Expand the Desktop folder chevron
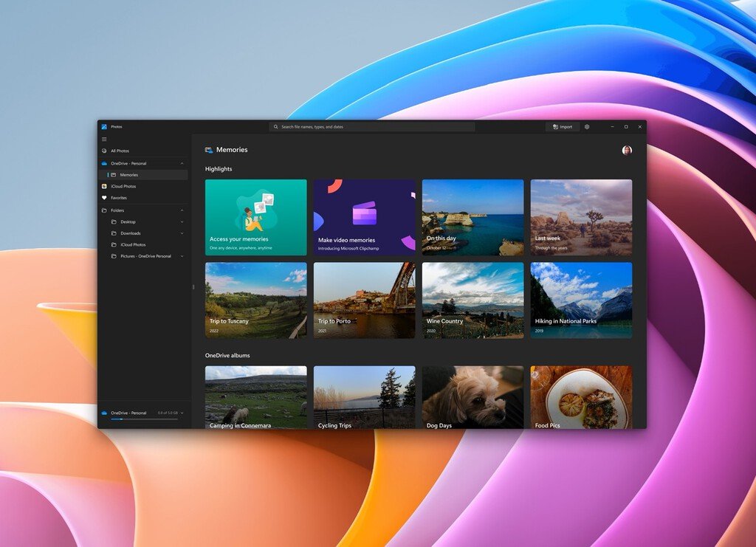 click(182, 222)
